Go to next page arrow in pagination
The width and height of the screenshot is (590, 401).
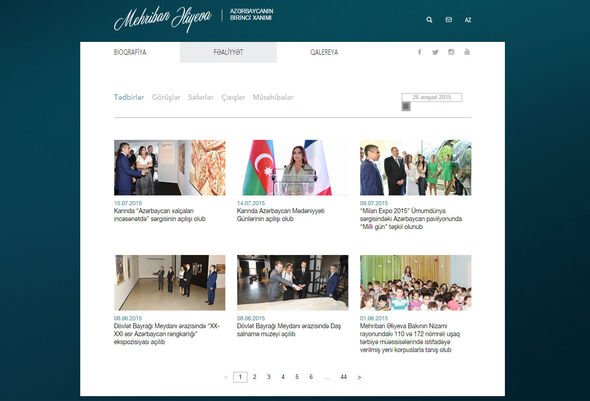coord(359,377)
